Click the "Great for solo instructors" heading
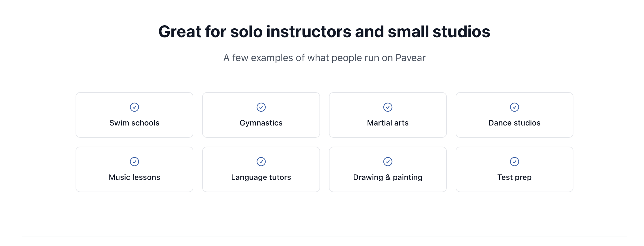This screenshot has height=246, width=644. click(324, 32)
